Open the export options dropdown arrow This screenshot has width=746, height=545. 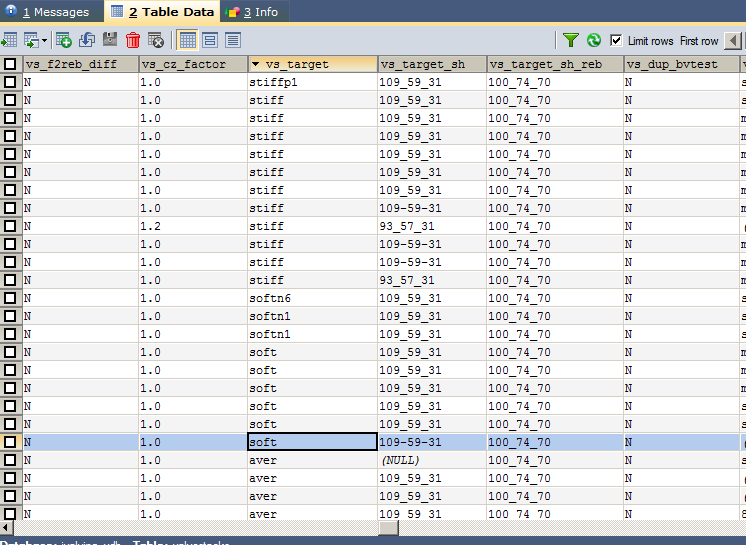point(44,40)
